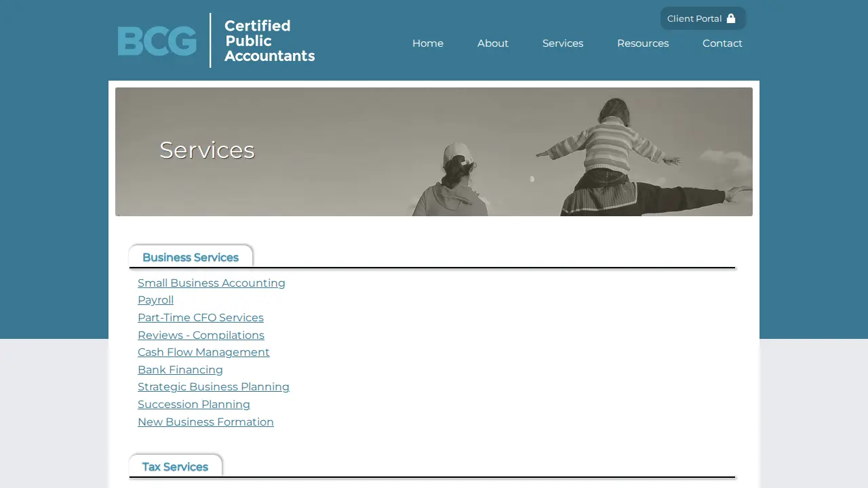Click the Certified Public Accountants text

point(269,41)
